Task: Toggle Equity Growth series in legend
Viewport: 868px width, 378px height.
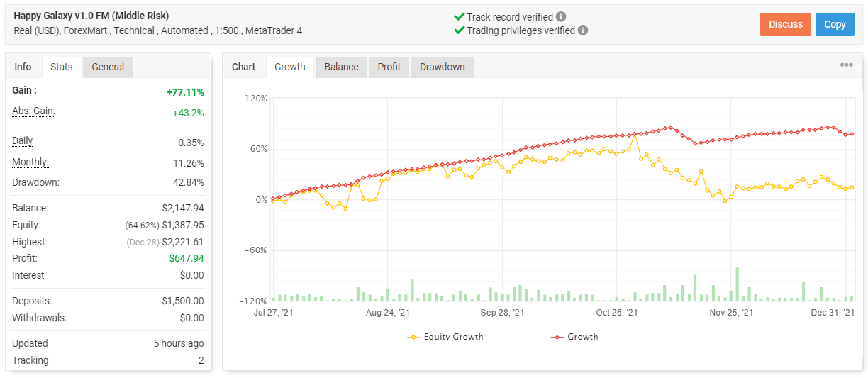Action: click(446, 337)
